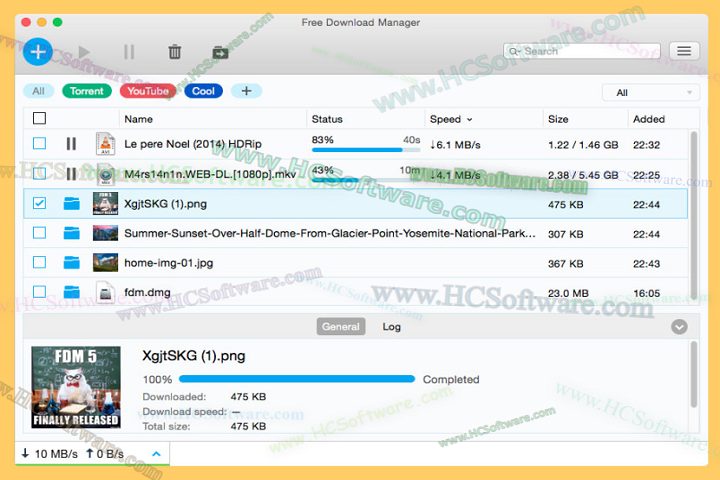Open the All filter dropdown
The image size is (720, 480).
pyautogui.click(x=651, y=93)
